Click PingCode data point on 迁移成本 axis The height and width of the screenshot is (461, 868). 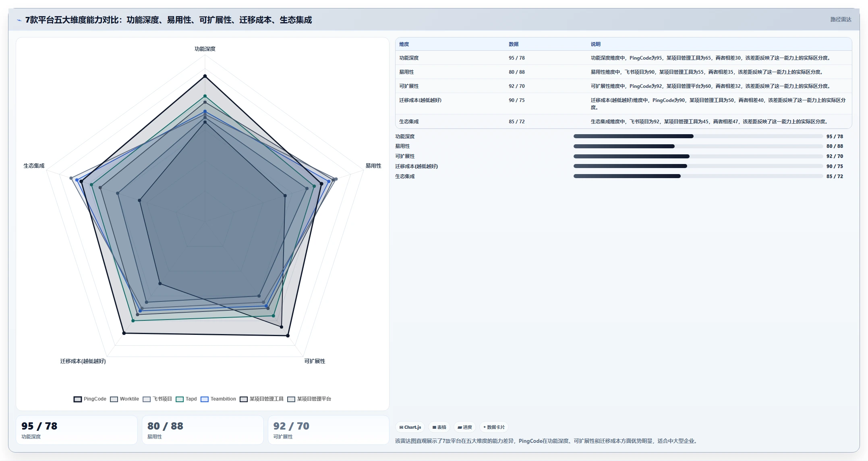pyautogui.click(x=124, y=333)
